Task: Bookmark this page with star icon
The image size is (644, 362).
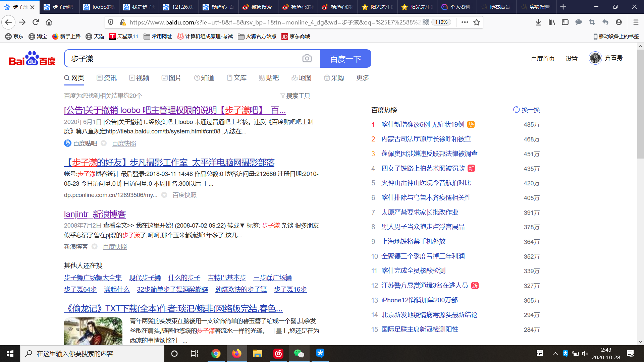Action: [x=476, y=22]
